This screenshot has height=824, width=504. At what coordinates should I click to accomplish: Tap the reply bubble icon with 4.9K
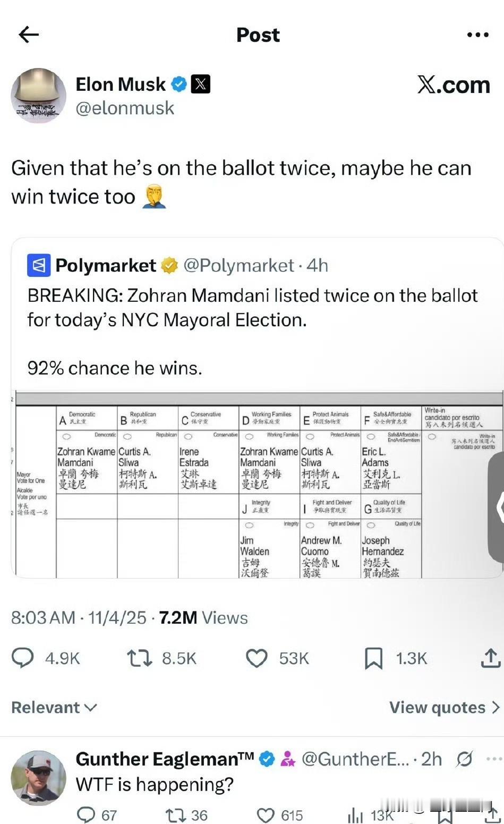pos(23,658)
